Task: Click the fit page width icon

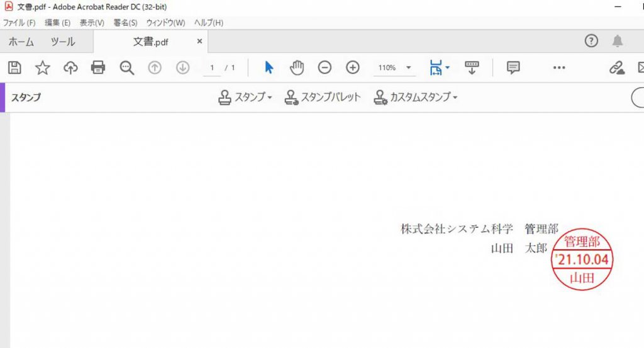Action: coord(436,67)
